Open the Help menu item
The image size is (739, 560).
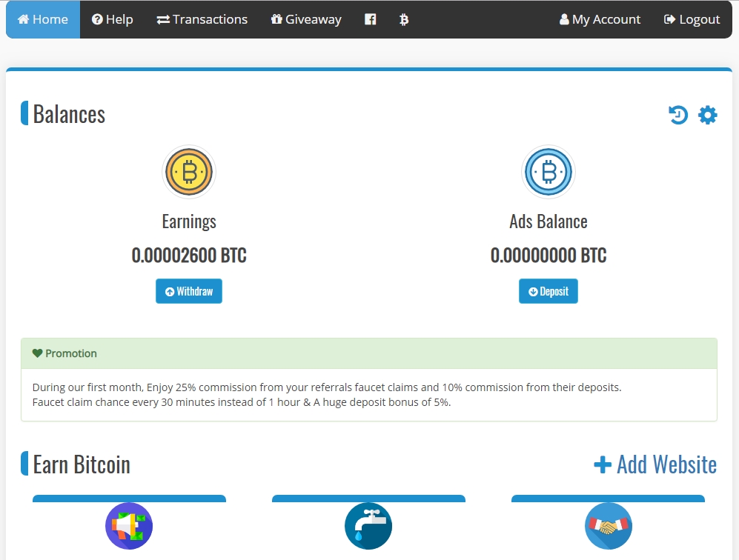click(x=112, y=19)
